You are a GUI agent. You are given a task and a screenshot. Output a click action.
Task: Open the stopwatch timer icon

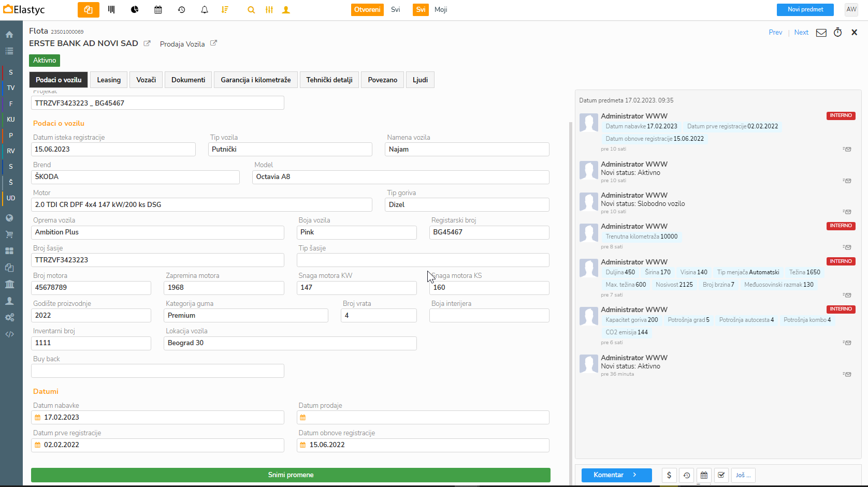[x=837, y=33]
